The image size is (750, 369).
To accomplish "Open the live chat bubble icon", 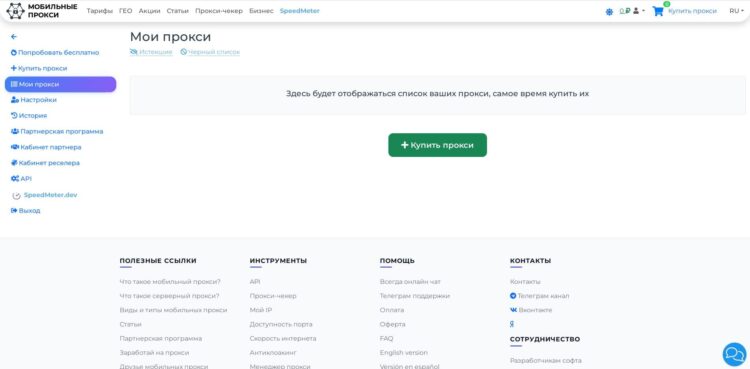I will [x=734, y=354].
